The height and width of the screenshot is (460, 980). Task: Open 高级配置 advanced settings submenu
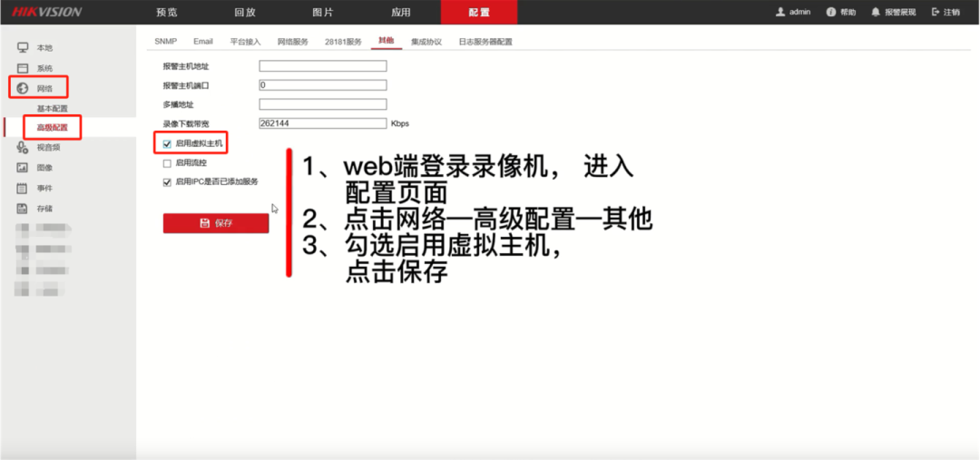[52, 128]
